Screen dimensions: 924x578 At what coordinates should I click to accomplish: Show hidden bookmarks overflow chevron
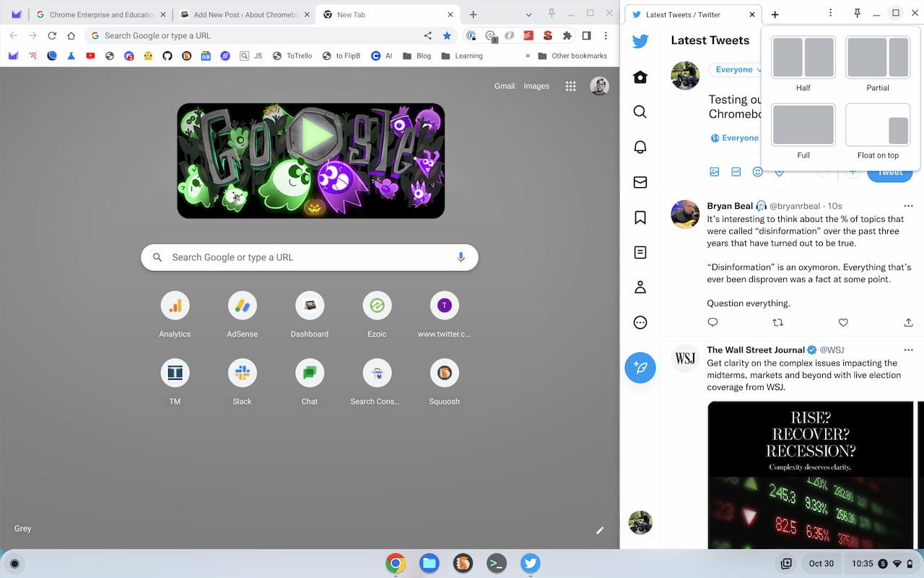pyautogui.click(x=527, y=56)
